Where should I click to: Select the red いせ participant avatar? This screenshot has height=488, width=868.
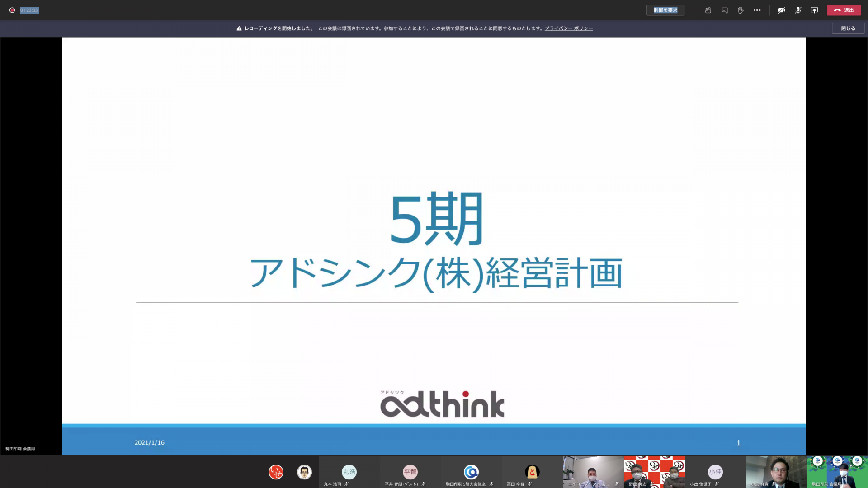[x=276, y=472]
